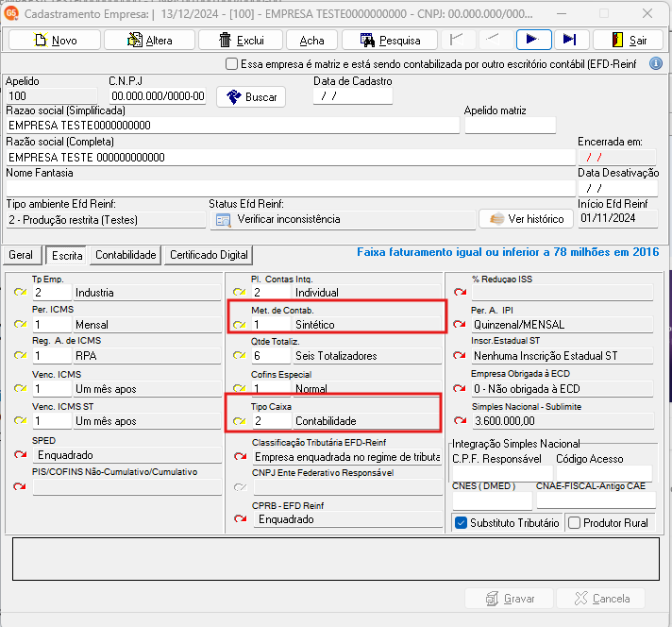Click red arrow for Inscr.Estadual ST
The image size is (672, 627).
(x=460, y=355)
